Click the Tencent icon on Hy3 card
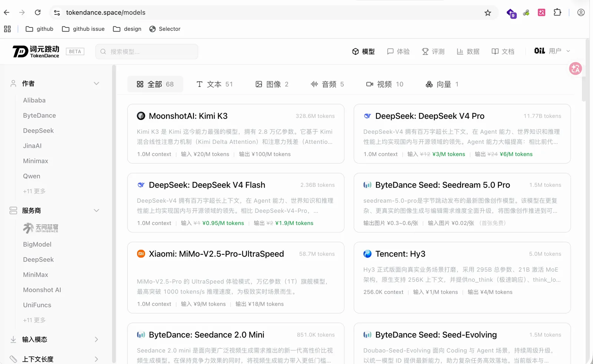 [367, 254]
